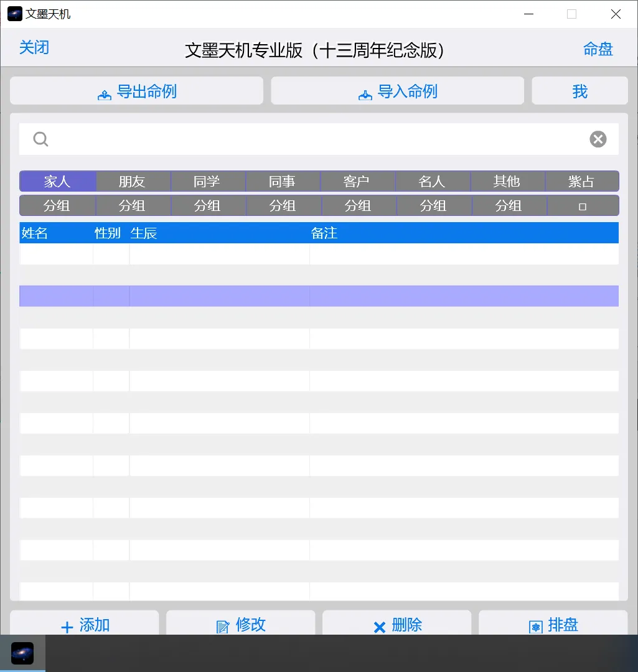Switch to the 名人 category tab
Image resolution: width=638 pixels, height=672 pixels.
pos(433,181)
